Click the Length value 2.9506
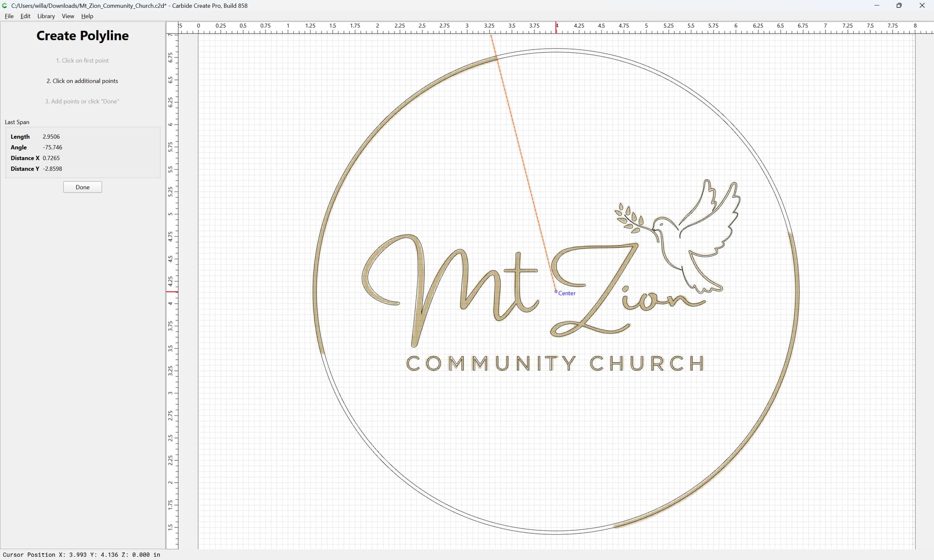The image size is (934, 560). pos(51,137)
